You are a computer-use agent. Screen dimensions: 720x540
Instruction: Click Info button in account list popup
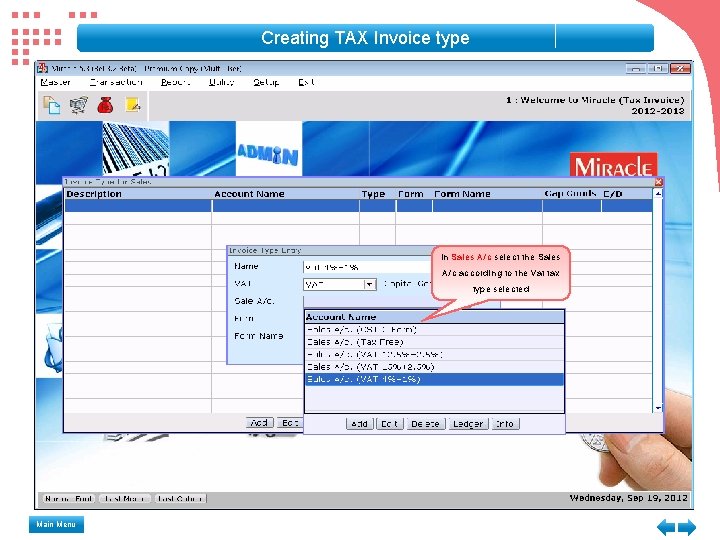505,424
